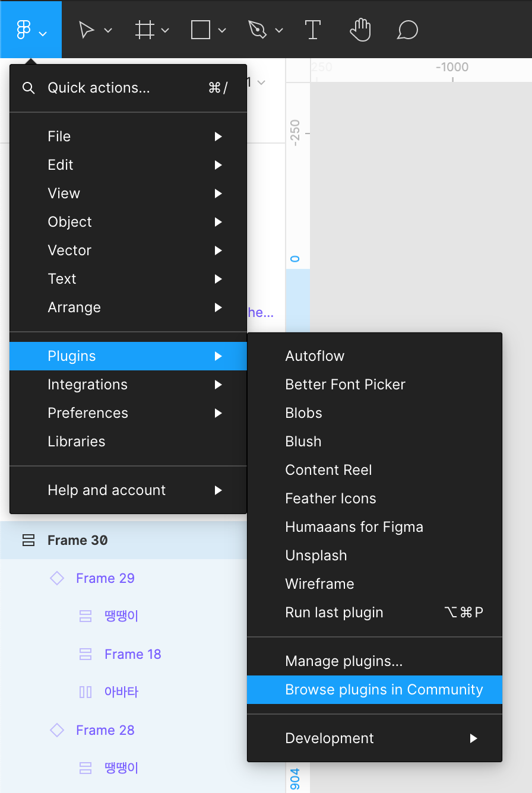Select the Frame tool icon
This screenshot has height=793, width=532.
(x=145, y=30)
